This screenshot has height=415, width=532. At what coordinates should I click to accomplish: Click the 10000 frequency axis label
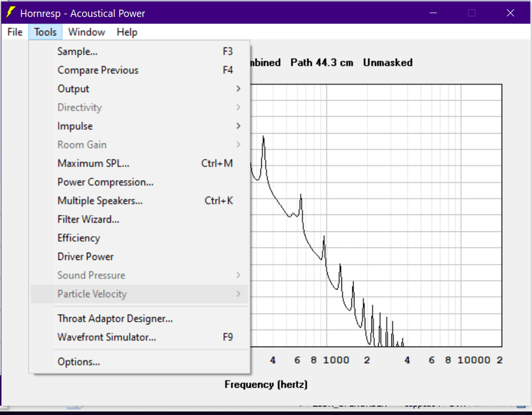pos(474,360)
